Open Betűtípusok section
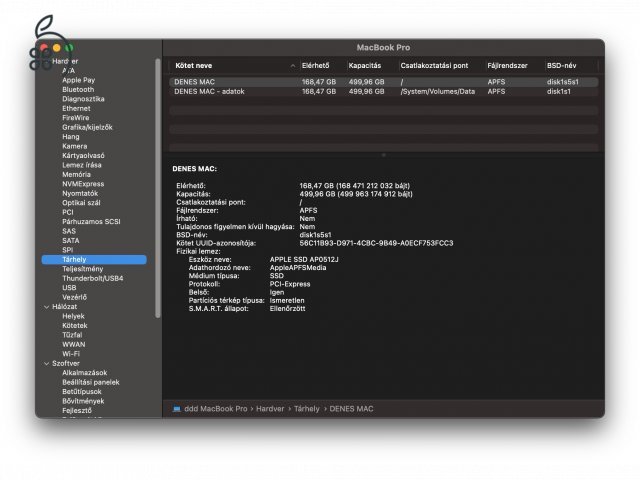This screenshot has height=480, width=640. pos(82,391)
